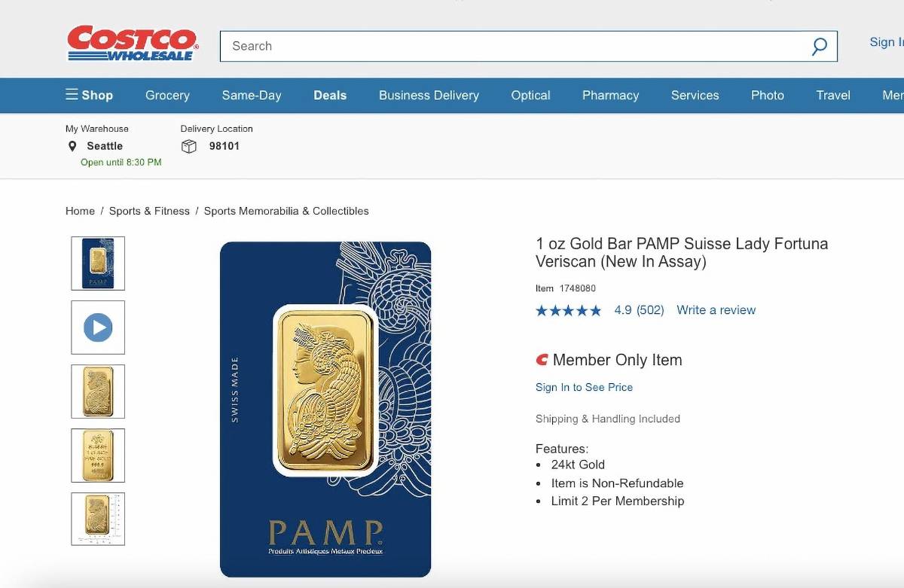Open the Write a review link
Screen dimensions: 904x588
coord(716,309)
